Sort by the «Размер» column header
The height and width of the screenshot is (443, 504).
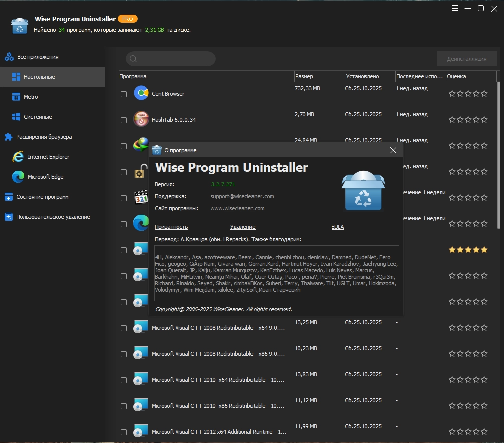tap(304, 76)
